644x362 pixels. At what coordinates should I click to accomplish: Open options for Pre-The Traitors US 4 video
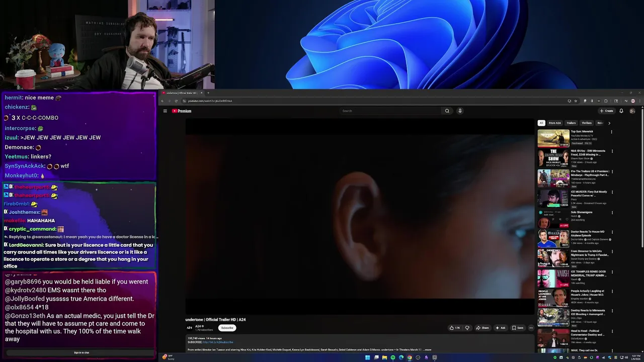click(x=612, y=172)
